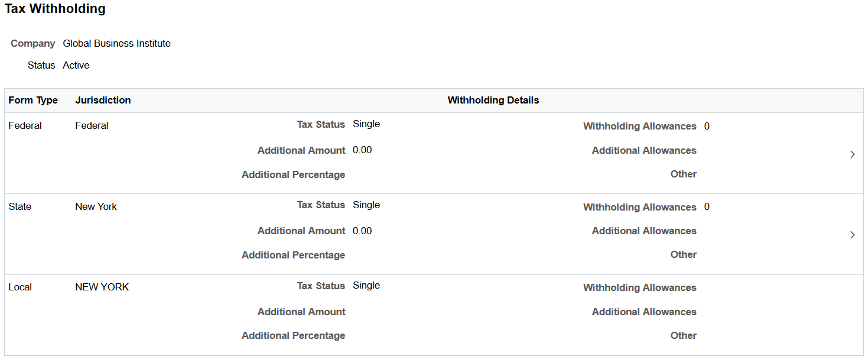The image size is (868, 359).
Task: Click Additional Allowances label for New York
Action: click(x=643, y=231)
